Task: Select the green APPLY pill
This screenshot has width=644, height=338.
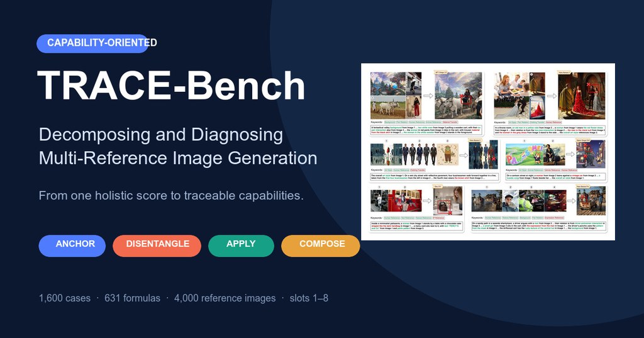Action: point(241,245)
